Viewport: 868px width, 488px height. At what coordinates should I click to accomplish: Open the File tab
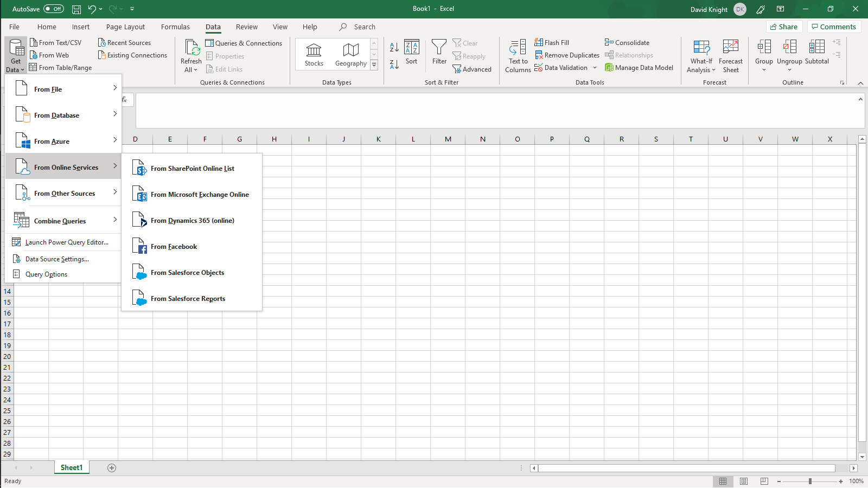[x=14, y=27]
